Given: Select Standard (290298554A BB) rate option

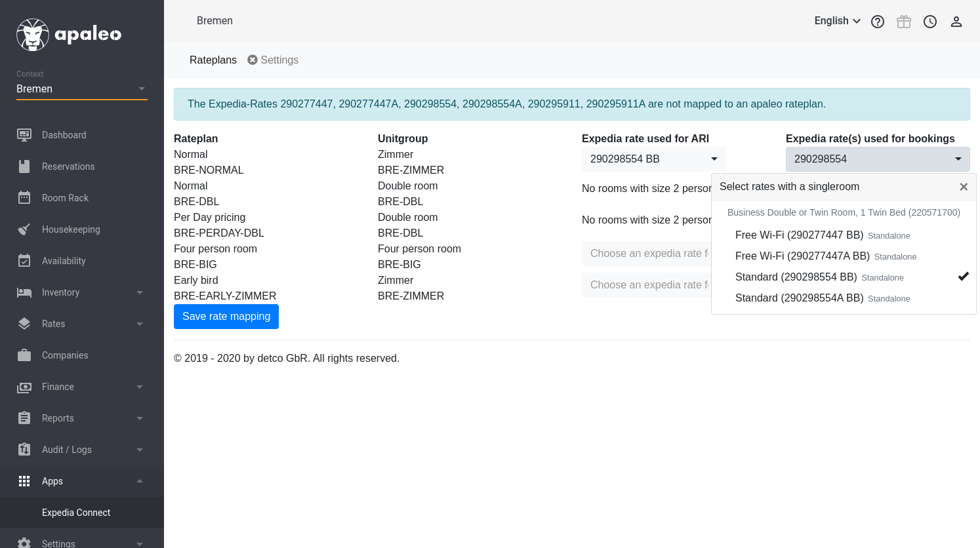Looking at the screenshot, I should [799, 298].
